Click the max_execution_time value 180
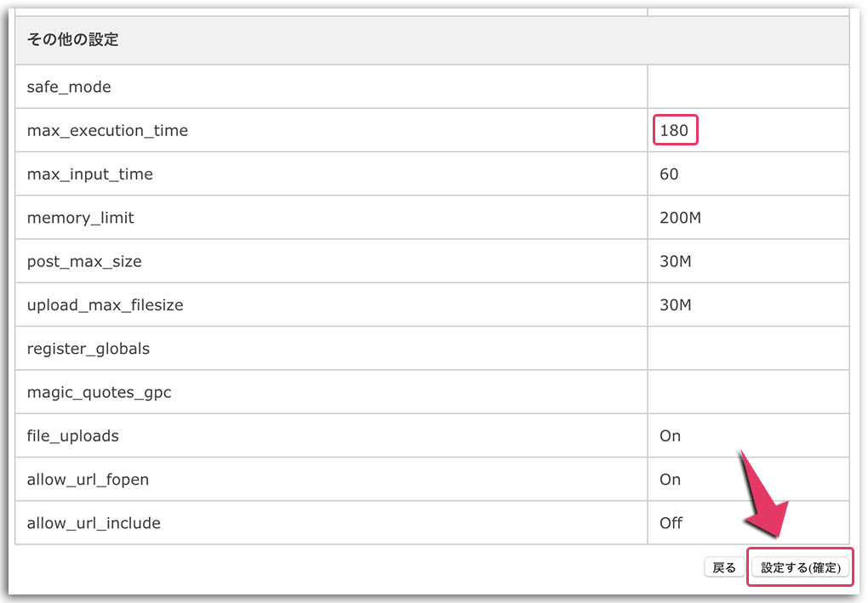 point(676,131)
